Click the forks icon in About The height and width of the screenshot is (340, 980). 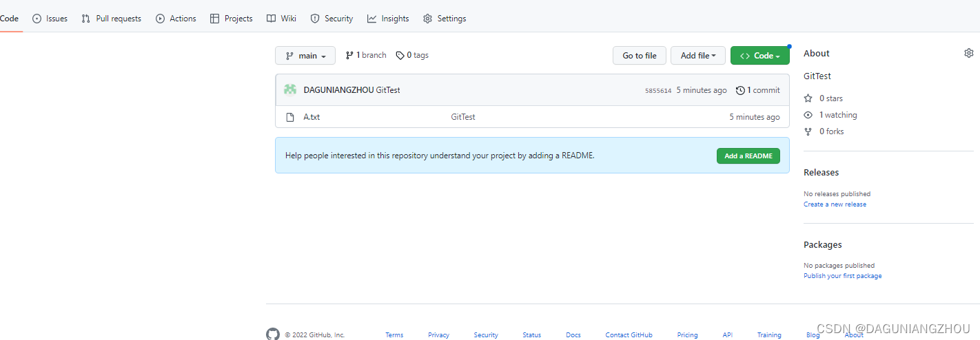808,131
